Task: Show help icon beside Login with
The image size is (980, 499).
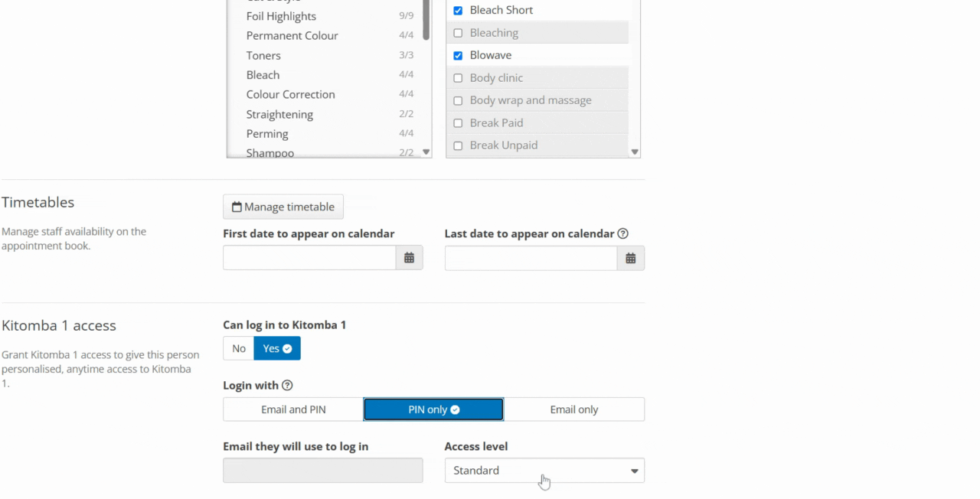Action: [x=287, y=385]
